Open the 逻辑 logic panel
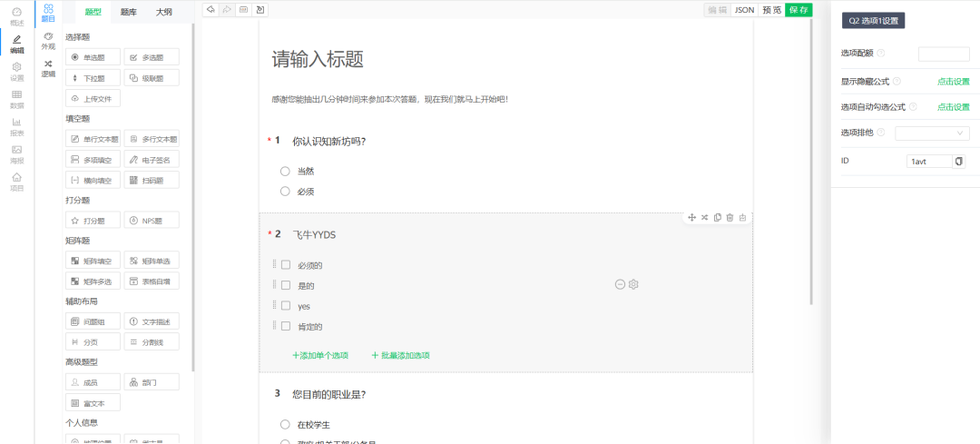980x444 pixels. click(48, 68)
